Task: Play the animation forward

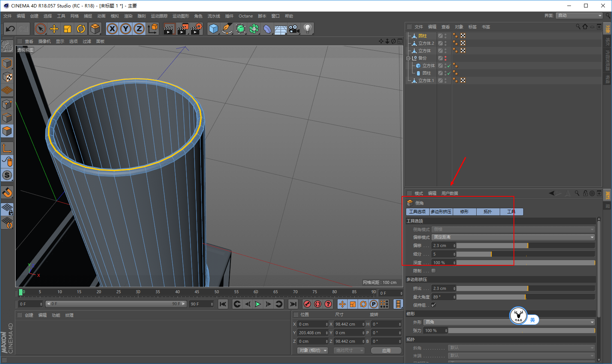Action: [258, 304]
